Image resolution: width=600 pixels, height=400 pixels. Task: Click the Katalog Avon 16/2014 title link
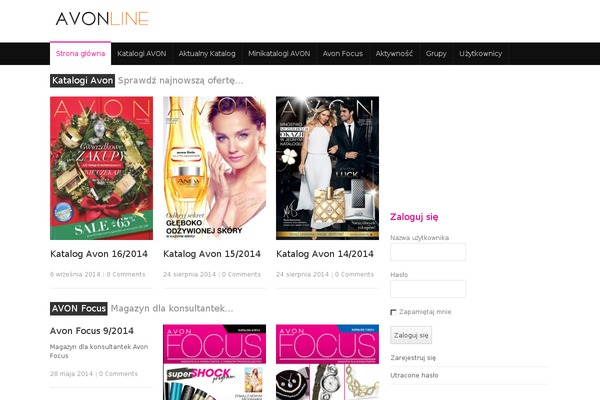(99, 254)
